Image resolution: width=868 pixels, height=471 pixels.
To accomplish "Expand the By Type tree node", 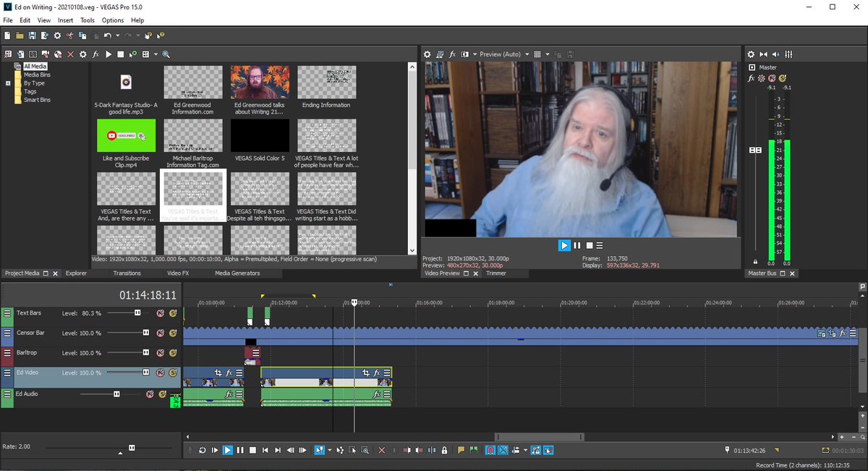I will pos(9,83).
